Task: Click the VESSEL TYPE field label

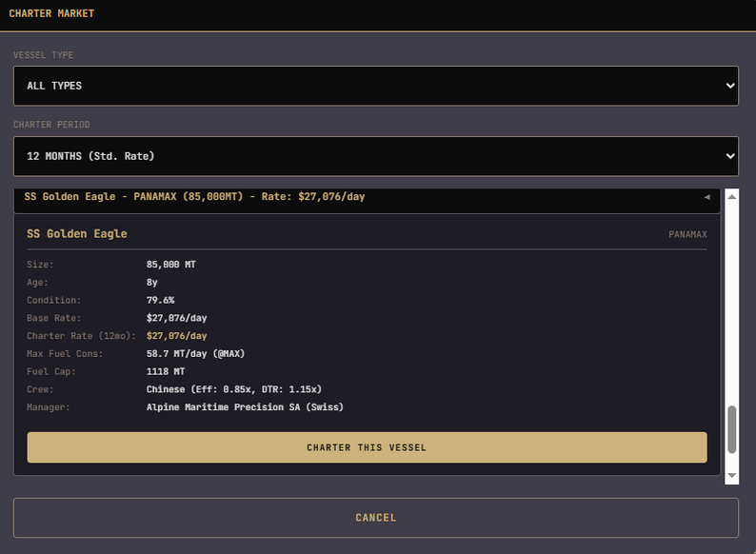Action: click(43, 55)
